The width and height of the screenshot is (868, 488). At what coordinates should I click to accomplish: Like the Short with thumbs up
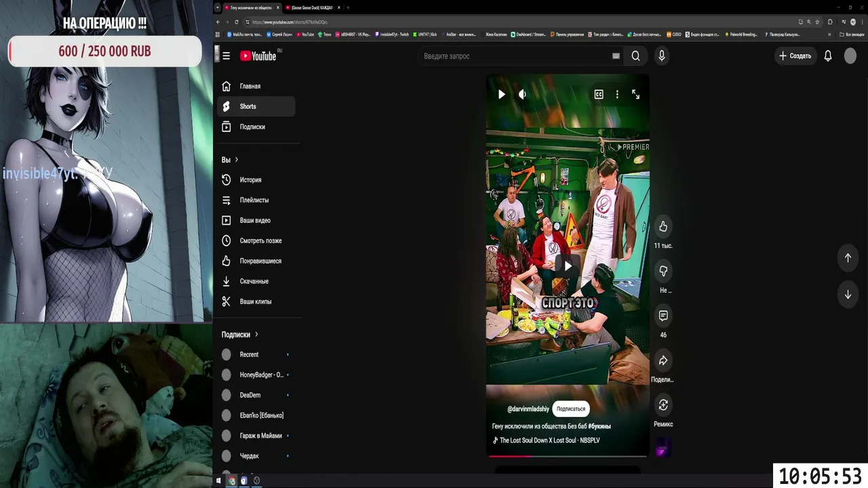[663, 226]
